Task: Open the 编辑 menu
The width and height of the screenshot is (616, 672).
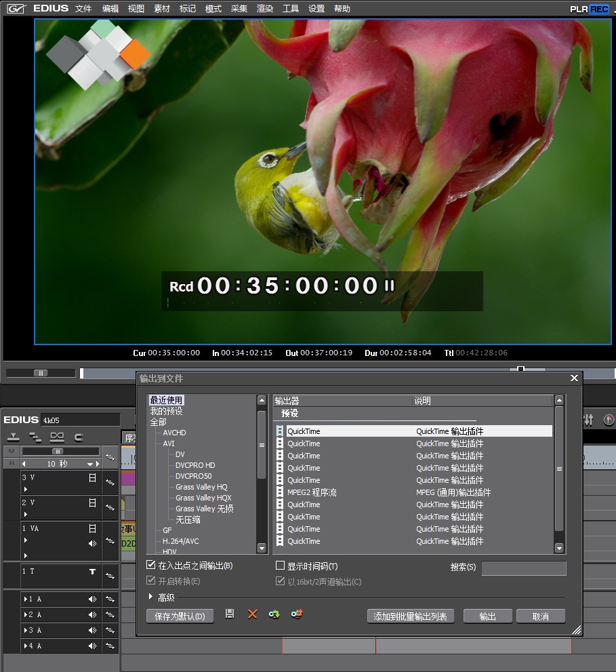Action: point(110,9)
